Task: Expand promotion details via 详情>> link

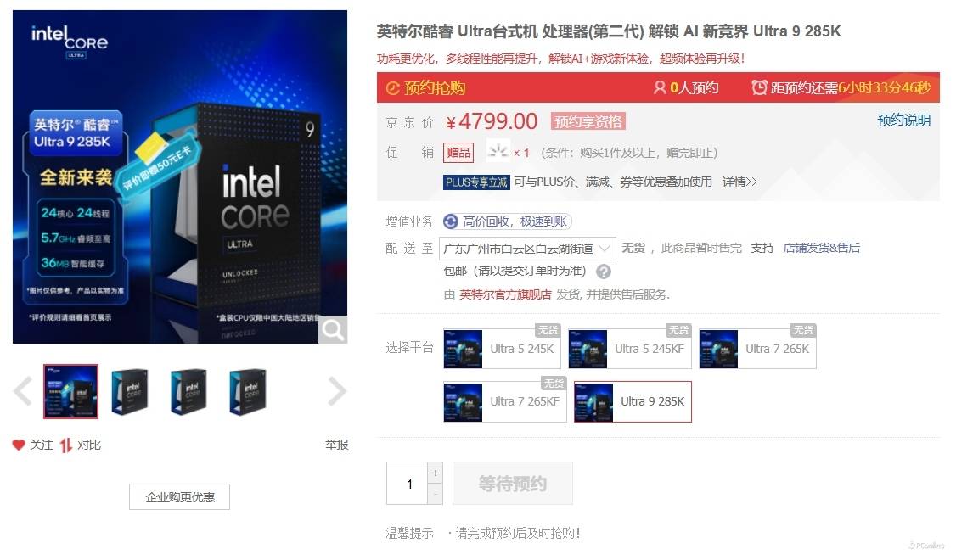Action: pyautogui.click(x=739, y=182)
